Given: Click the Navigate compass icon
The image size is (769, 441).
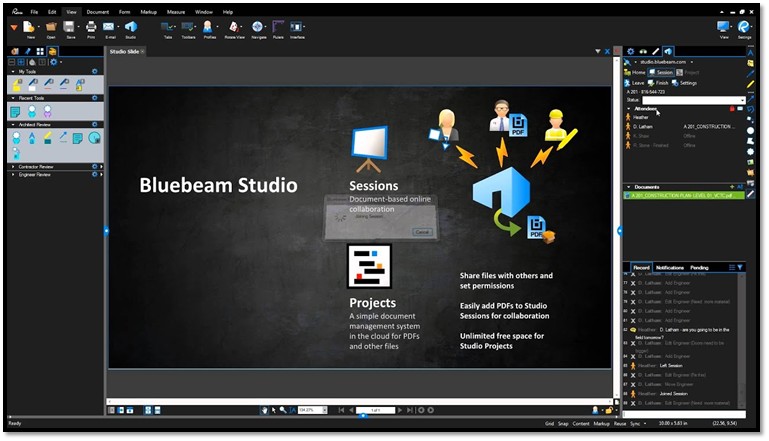Looking at the screenshot, I should [x=257, y=29].
